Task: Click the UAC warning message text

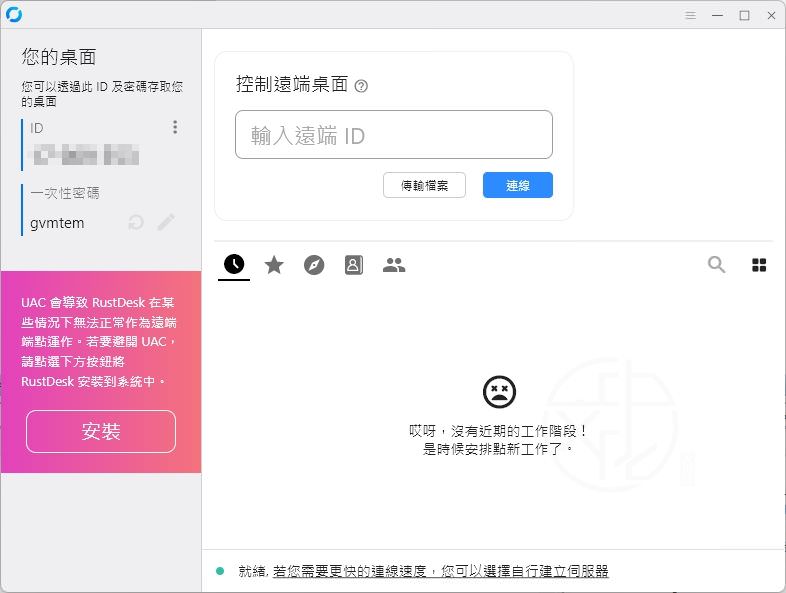Action: (99, 342)
